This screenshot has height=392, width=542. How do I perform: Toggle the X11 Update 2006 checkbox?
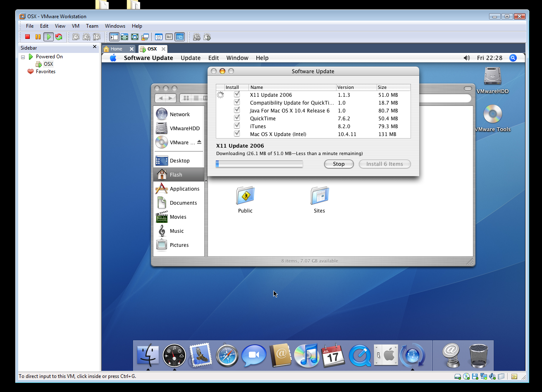(237, 95)
